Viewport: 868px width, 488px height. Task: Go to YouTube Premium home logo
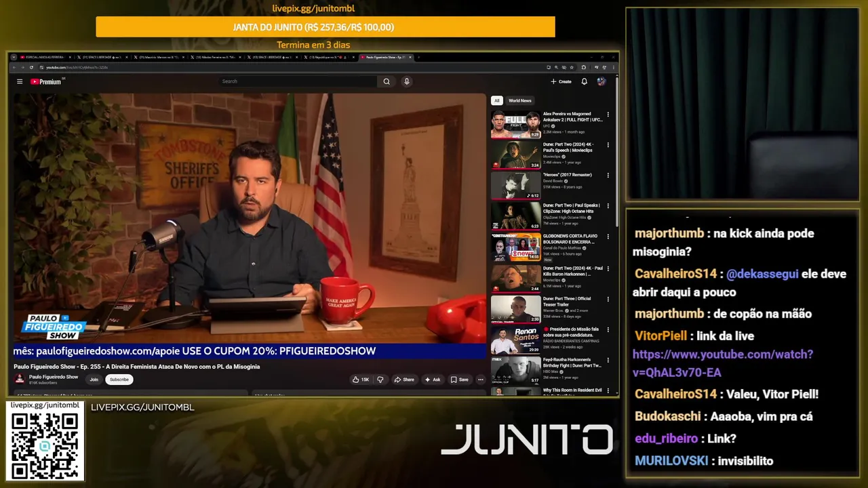tap(46, 81)
